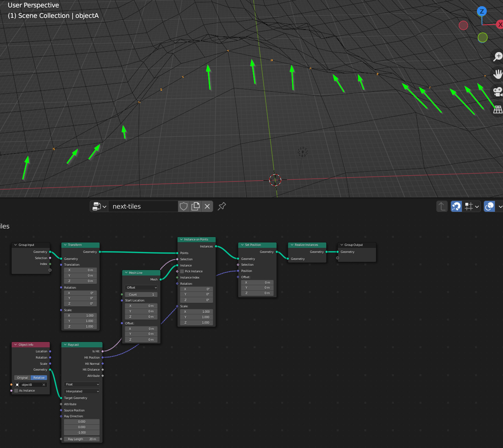This screenshot has height=448, width=503.
Task: Collapse the Raycast node using its header chevron
Action: click(65, 345)
